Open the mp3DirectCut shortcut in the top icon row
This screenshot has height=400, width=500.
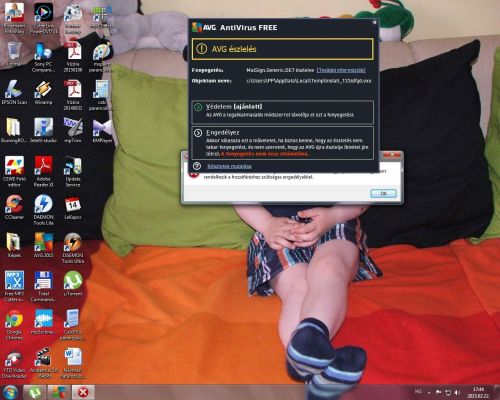click(x=102, y=16)
